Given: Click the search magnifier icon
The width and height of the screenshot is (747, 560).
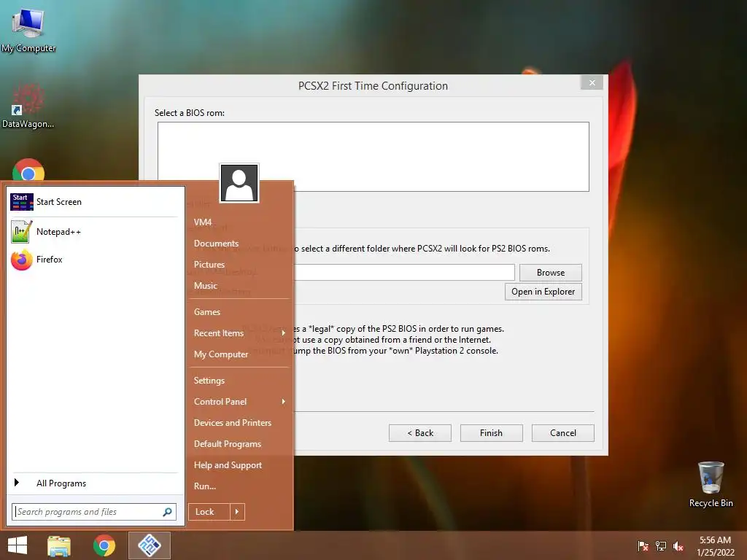Looking at the screenshot, I should 167,512.
